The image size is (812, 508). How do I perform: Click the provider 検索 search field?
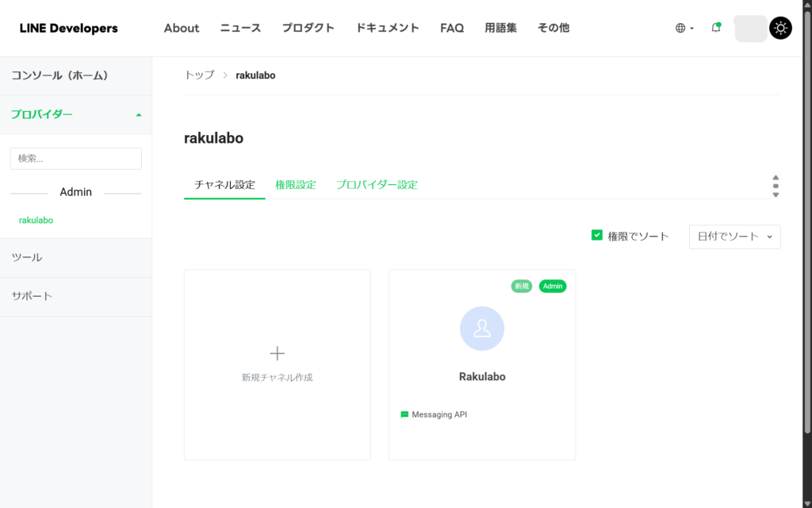pyautogui.click(x=75, y=158)
